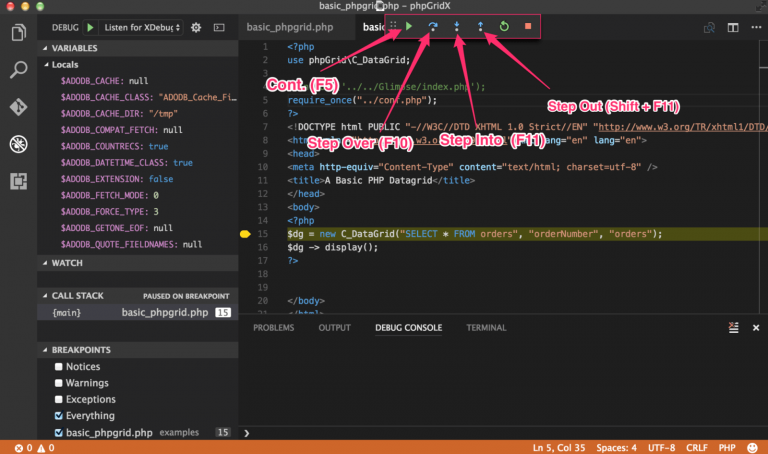Open the Search icon in activity bar

(x=18, y=70)
